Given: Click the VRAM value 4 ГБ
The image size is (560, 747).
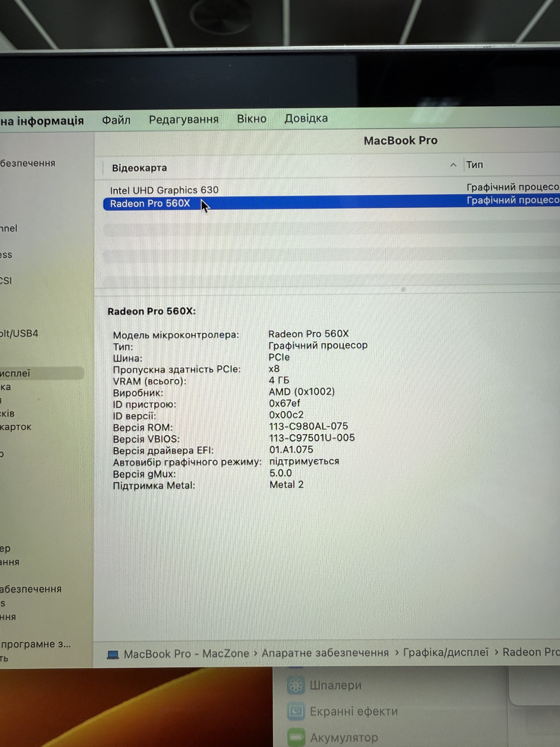Looking at the screenshot, I should pos(279,380).
